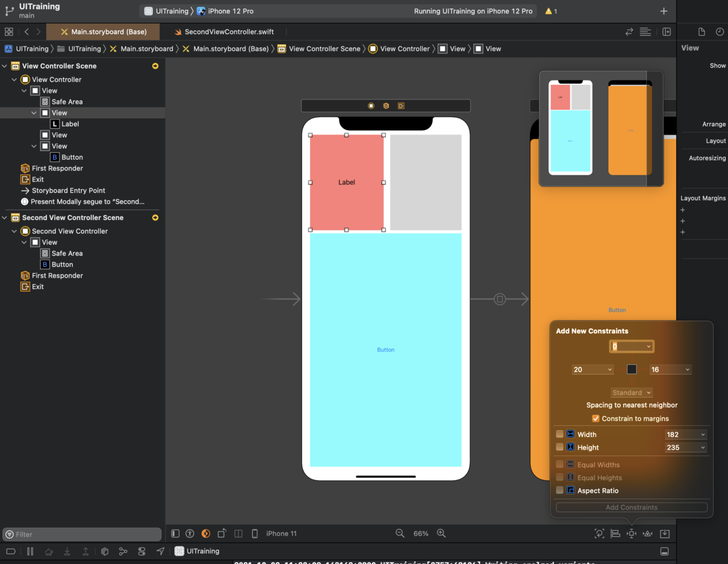The image size is (728, 564).
Task: Check the Equal Widths option
Action: [559, 465]
